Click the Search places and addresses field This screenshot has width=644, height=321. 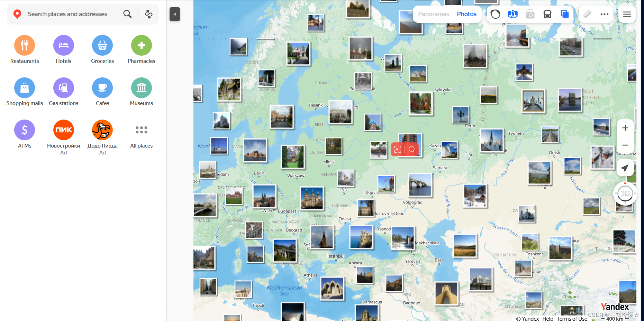pos(67,14)
